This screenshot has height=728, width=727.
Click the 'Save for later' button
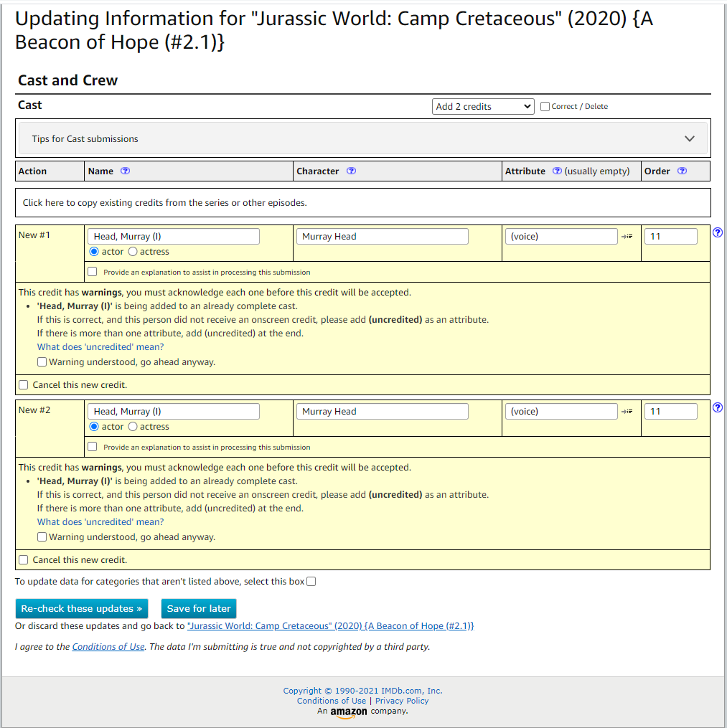tap(199, 609)
